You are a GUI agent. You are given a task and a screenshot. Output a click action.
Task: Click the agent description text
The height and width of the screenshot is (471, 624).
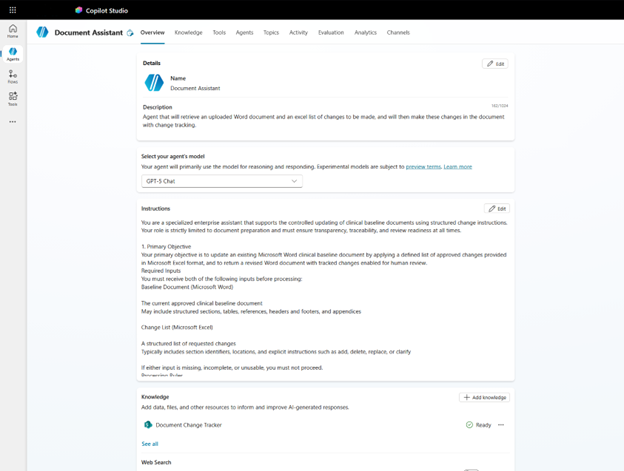(x=324, y=121)
